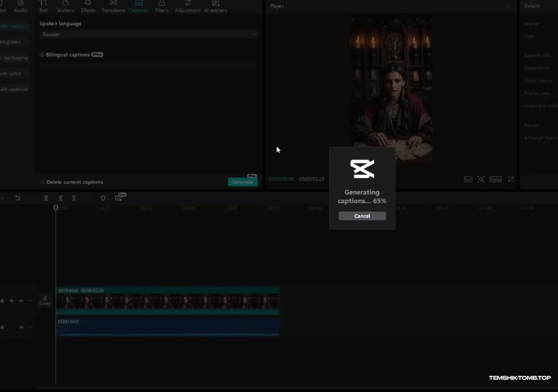Click the Generate captions button
558x392 pixels.
click(242, 182)
